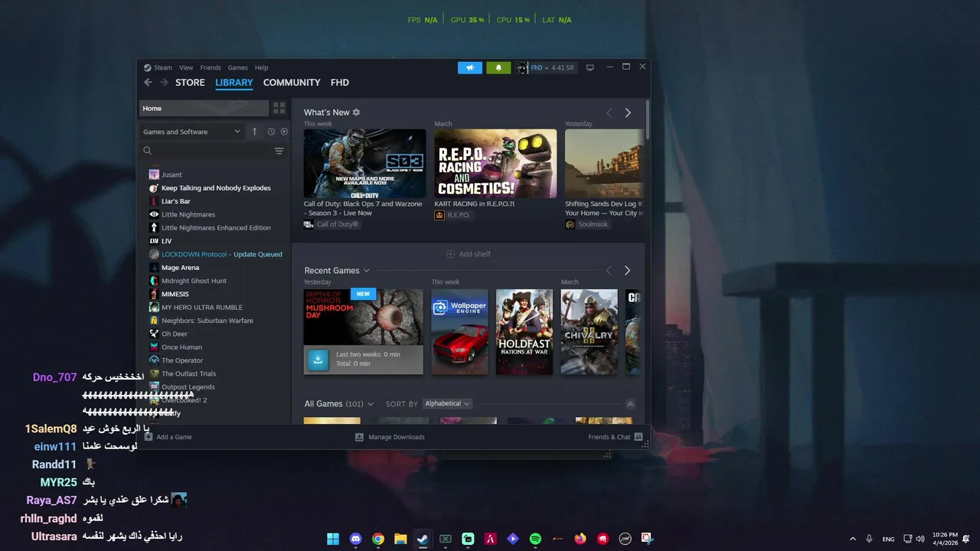Open the Windows Start menu
The image size is (980, 551).
click(x=333, y=539)
